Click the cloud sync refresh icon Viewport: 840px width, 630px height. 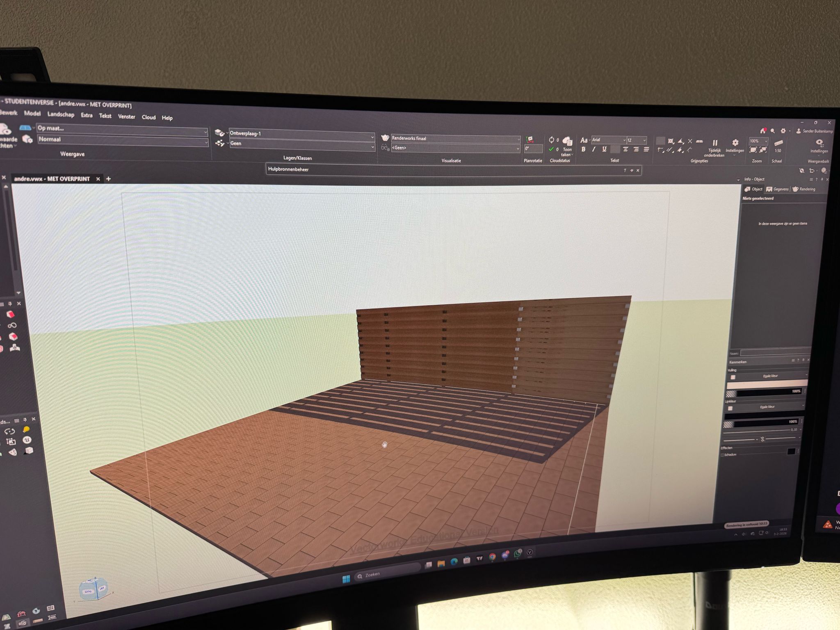click(x=552, y=140)
